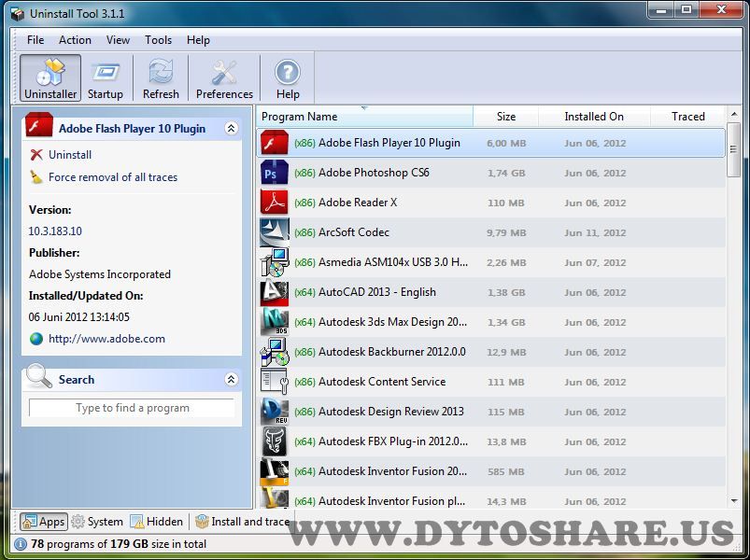The image size is (750, 560).
Task: Switch to the System tab
Action: [x=97, y=522]
